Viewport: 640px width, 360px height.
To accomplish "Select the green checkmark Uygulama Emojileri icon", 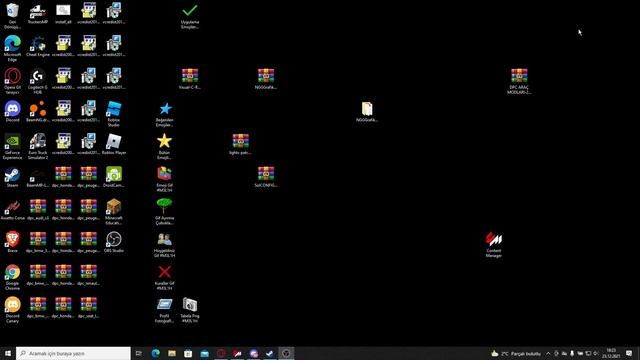I will (190, 16).
